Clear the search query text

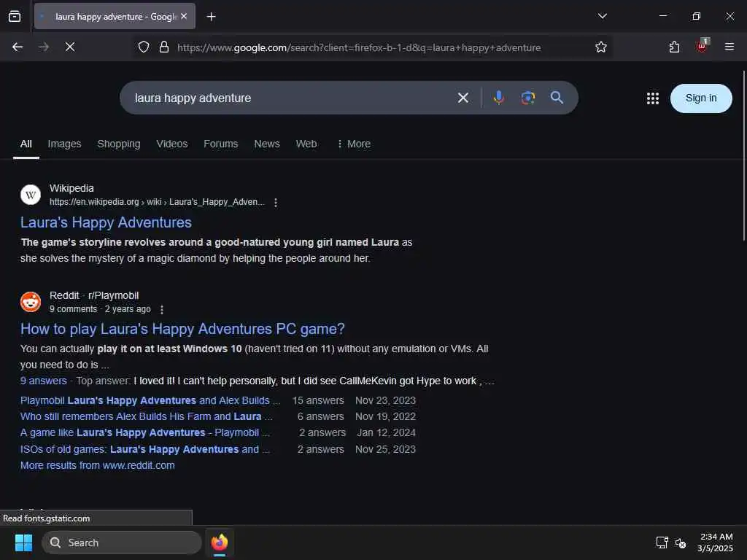tap(463, 98)
